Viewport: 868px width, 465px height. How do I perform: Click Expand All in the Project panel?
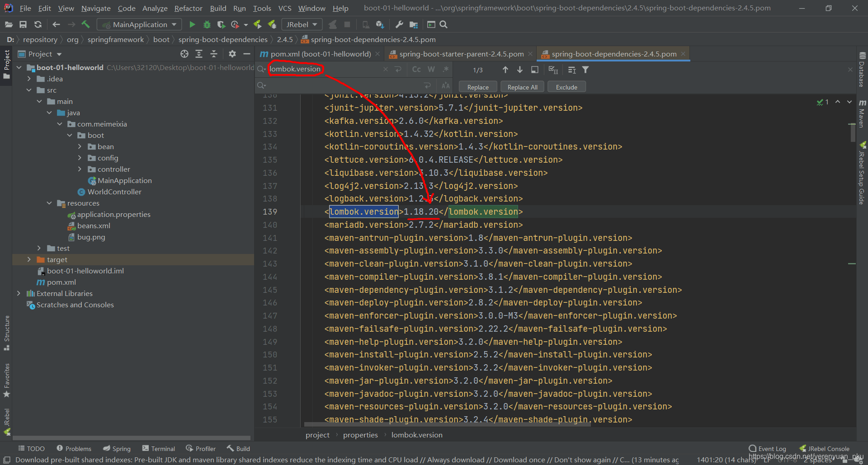[x=199, y=54]
